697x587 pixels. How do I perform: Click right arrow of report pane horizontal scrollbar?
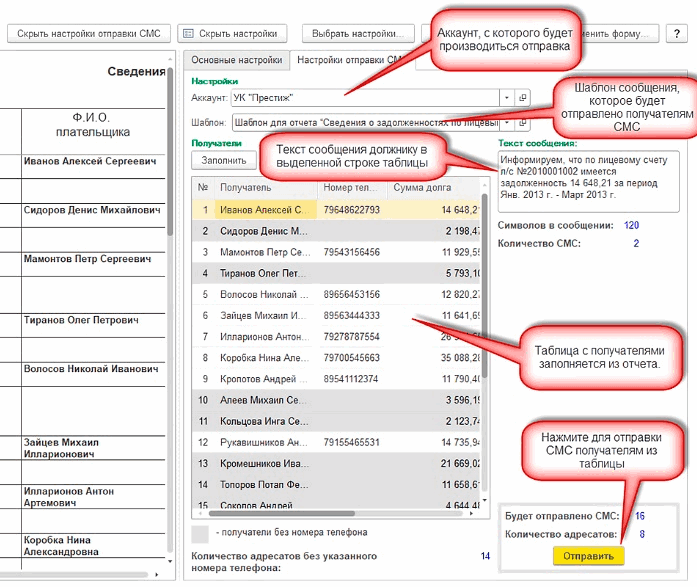tap(156, 575)
